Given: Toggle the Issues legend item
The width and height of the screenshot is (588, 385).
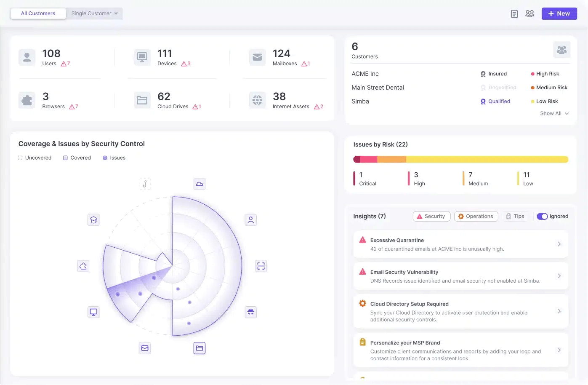Looking at the screenshot, I should (114, 158).
